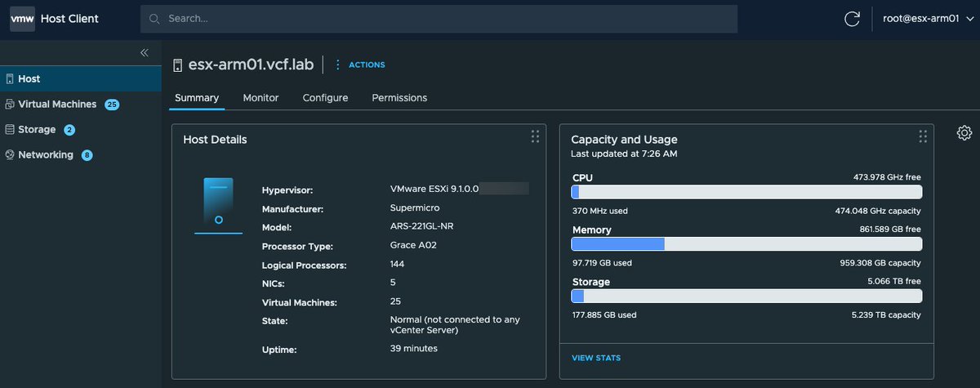This screenshot has width=980, height=388.
Task: Click the Manufacturer value Supermicro
Action: [414, 208]
